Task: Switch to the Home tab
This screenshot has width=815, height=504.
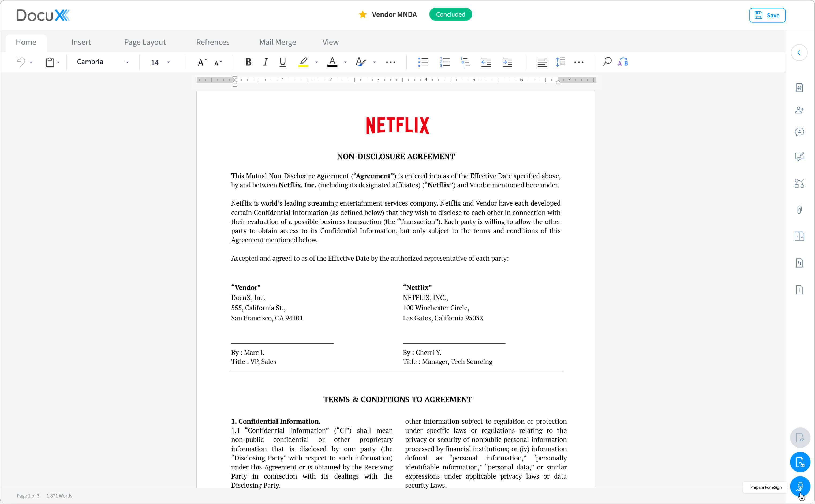Action: pos(26,42)
